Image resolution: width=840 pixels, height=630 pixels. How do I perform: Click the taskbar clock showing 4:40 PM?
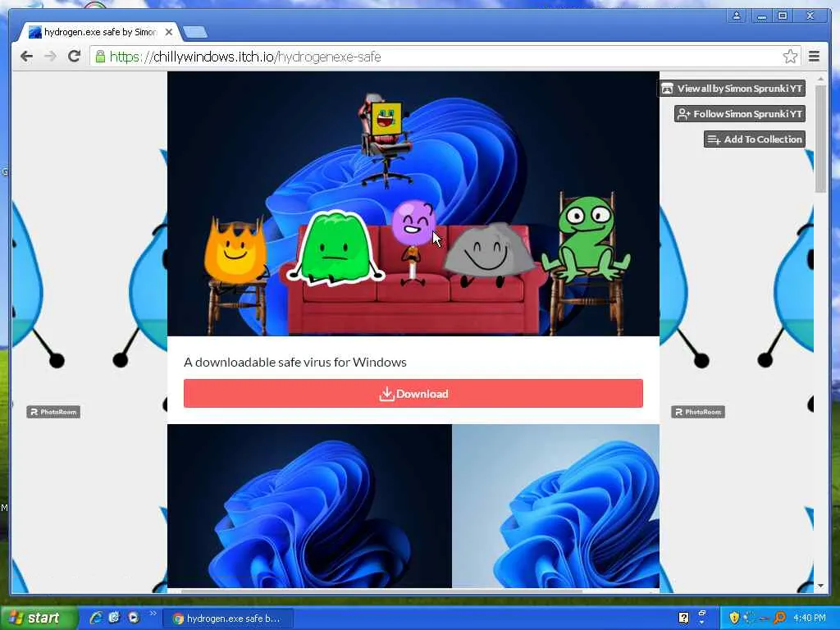(x=810, y=619)
